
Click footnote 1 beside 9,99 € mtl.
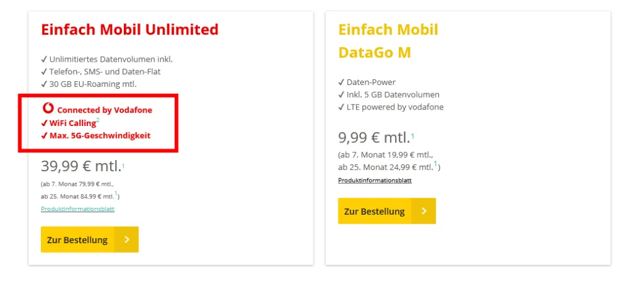click(413, 136)
